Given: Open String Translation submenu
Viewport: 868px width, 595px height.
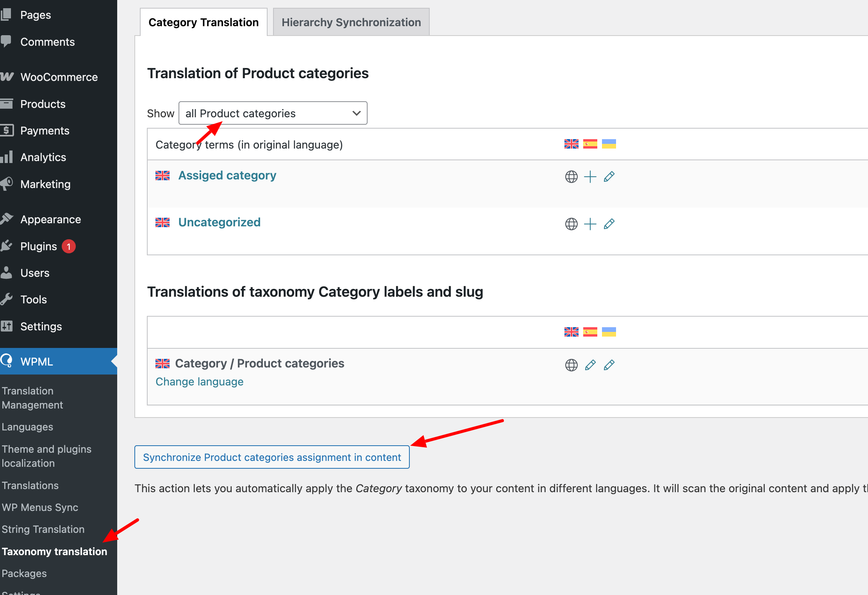Looking at the screenshot, I should tap(43, 529).
